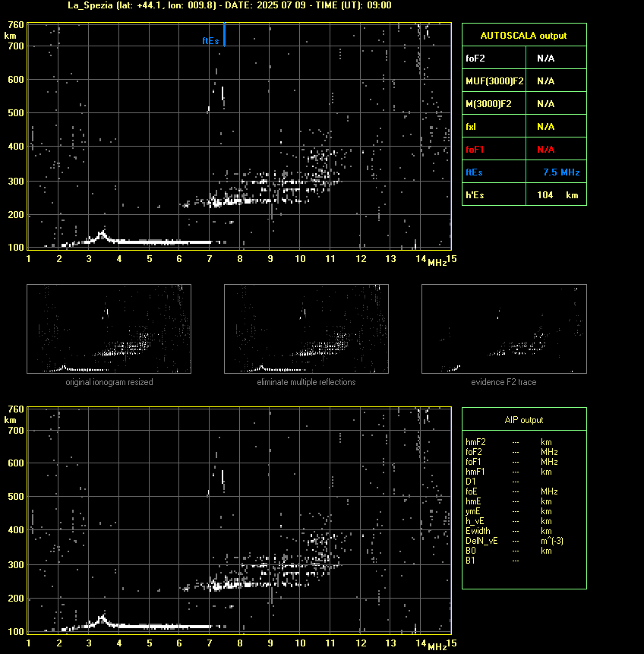Click h_vE entry in AIP output

(475, 521)
